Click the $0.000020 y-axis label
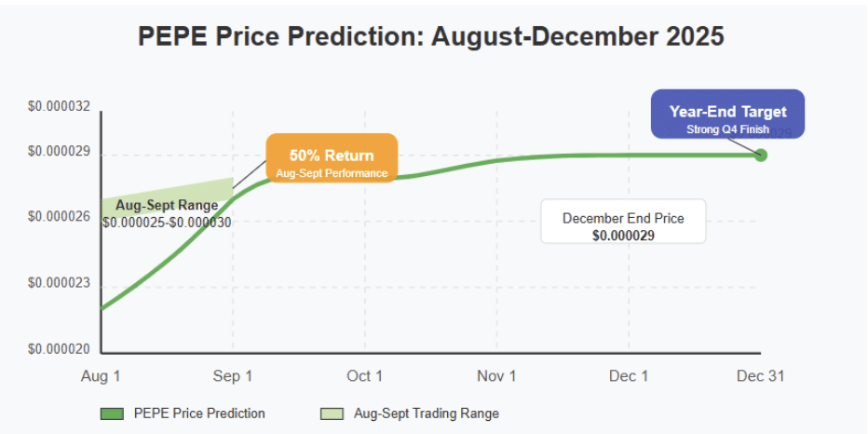 (59, 349)
